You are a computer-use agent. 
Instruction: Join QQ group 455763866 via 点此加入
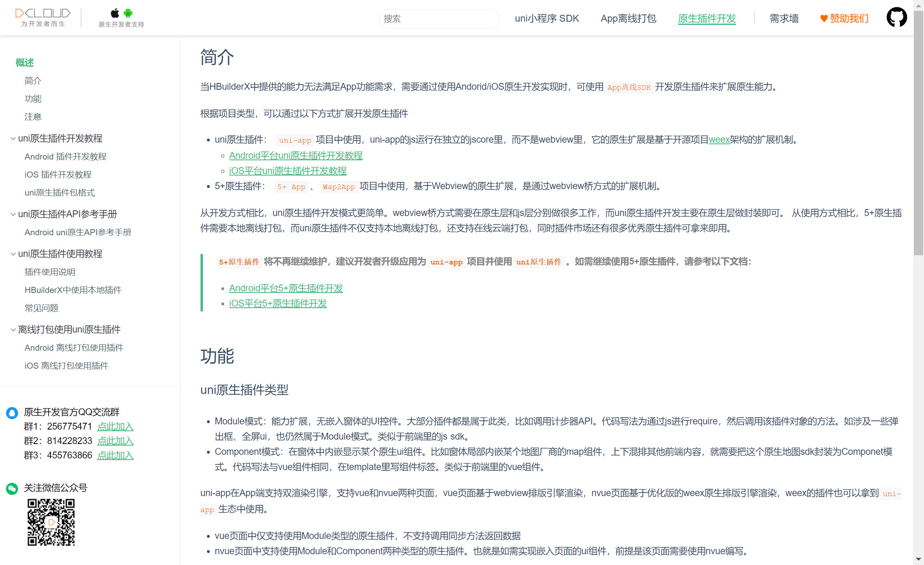click(x=115, y=455)
